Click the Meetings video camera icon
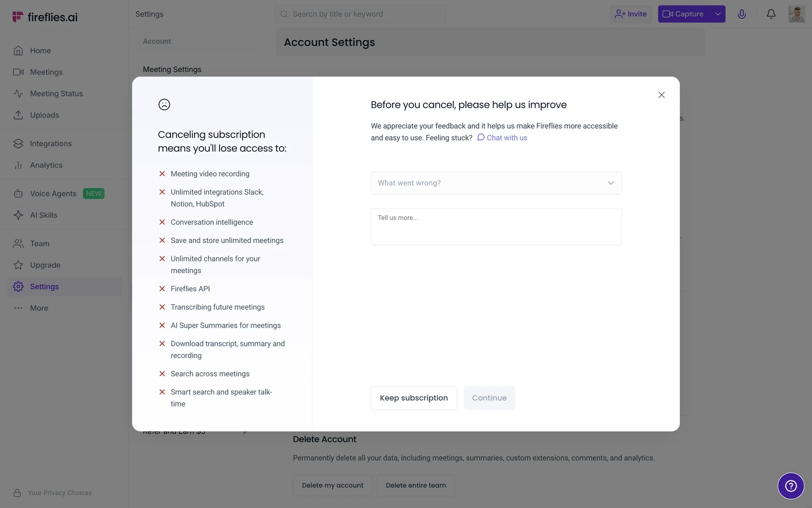812x508 pixels. pos(18,72)
